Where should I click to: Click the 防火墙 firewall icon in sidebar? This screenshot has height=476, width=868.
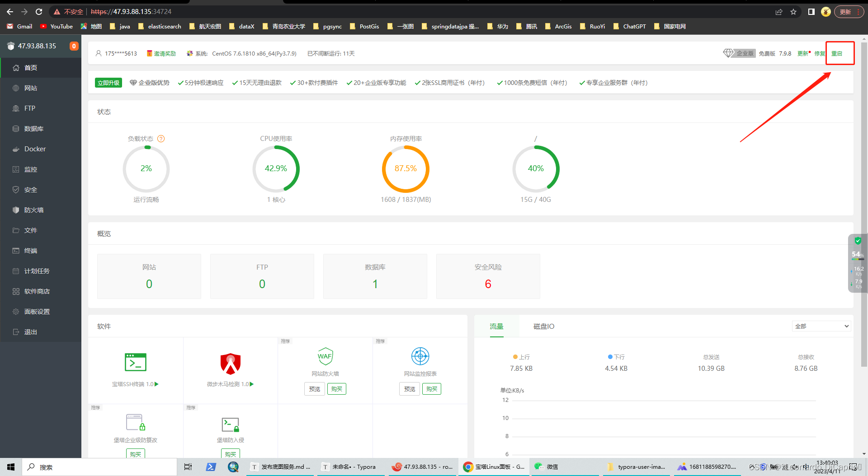pyautogui.click(x=16, y=210)
